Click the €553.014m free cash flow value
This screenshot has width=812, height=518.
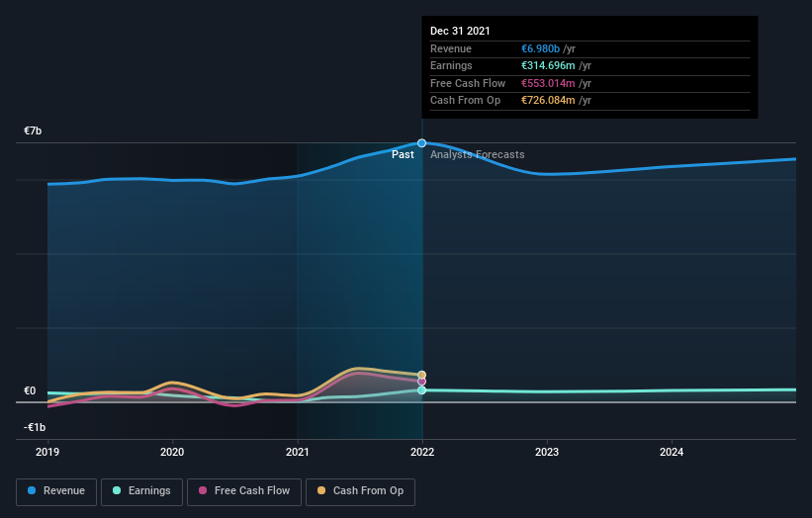[x=548, y=83]
